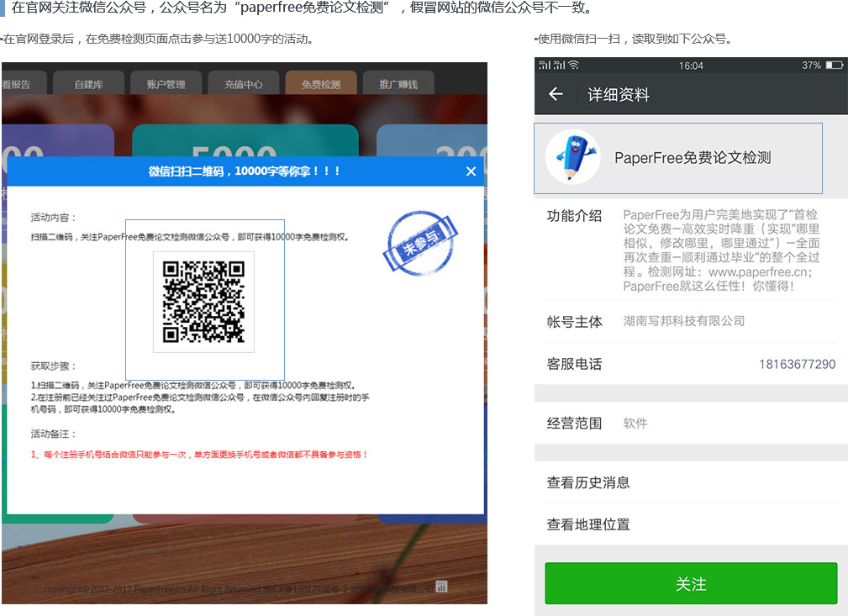Click the teal 5000 card behind popup

(x=245, y=140)
